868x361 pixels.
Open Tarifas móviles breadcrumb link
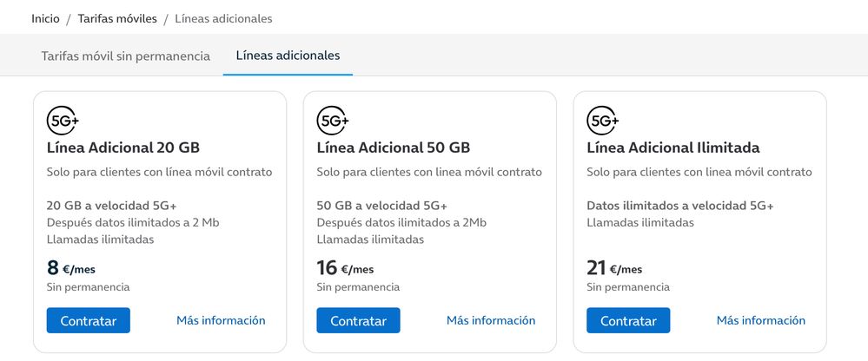(x=117, y=18)
